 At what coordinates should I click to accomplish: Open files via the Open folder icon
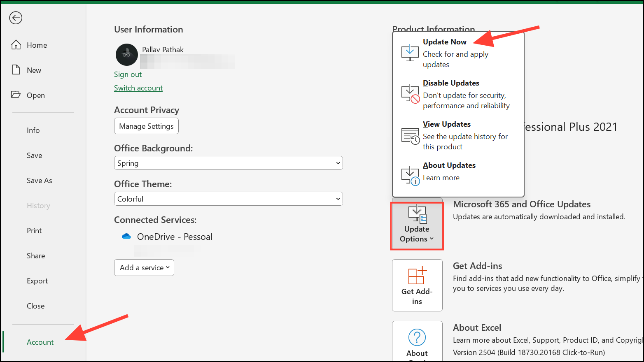pos(16,95)
